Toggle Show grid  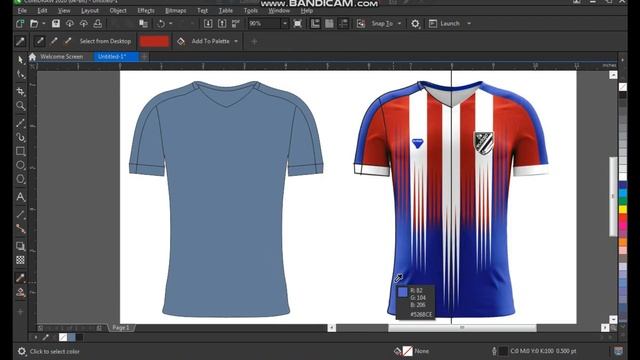(x=329, y=24)
